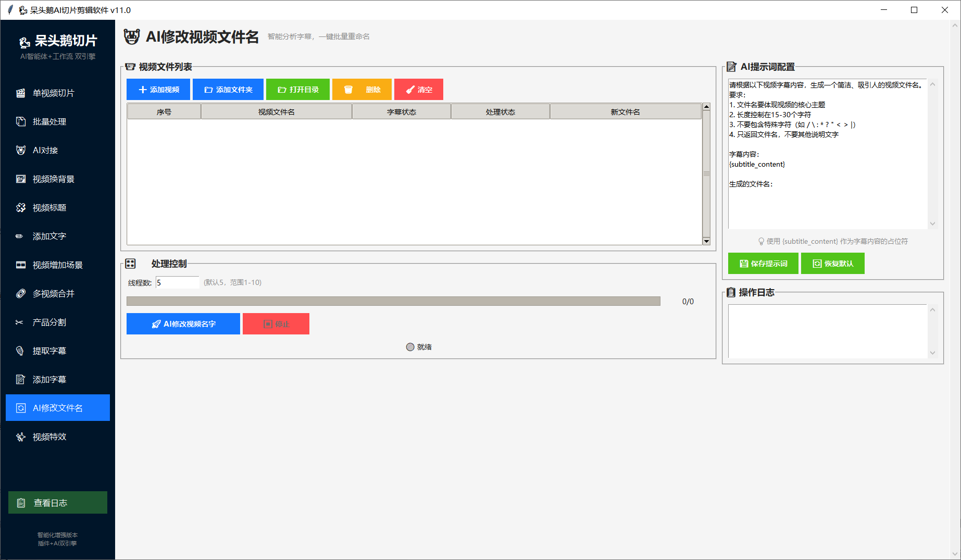Click the 恢复默认 button
The width and height of the screenshot is (961, 560).
point(832,264)
